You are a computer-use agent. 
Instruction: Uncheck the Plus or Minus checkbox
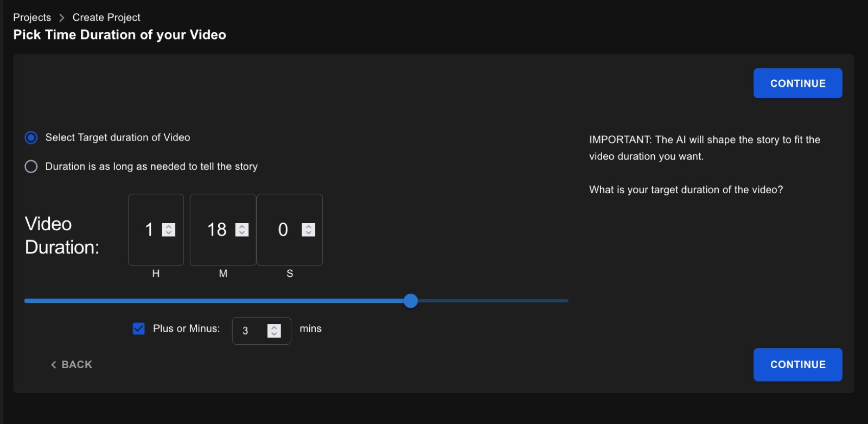pos(139,328)
